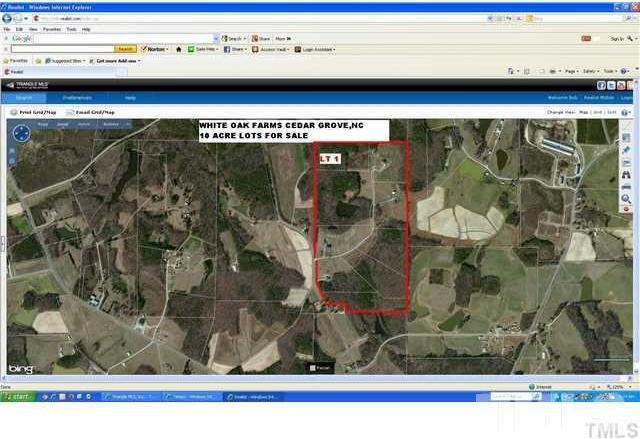Open the Norton Safe Web dropdown
Screen dimensions: 640x439
pos(203,49)
